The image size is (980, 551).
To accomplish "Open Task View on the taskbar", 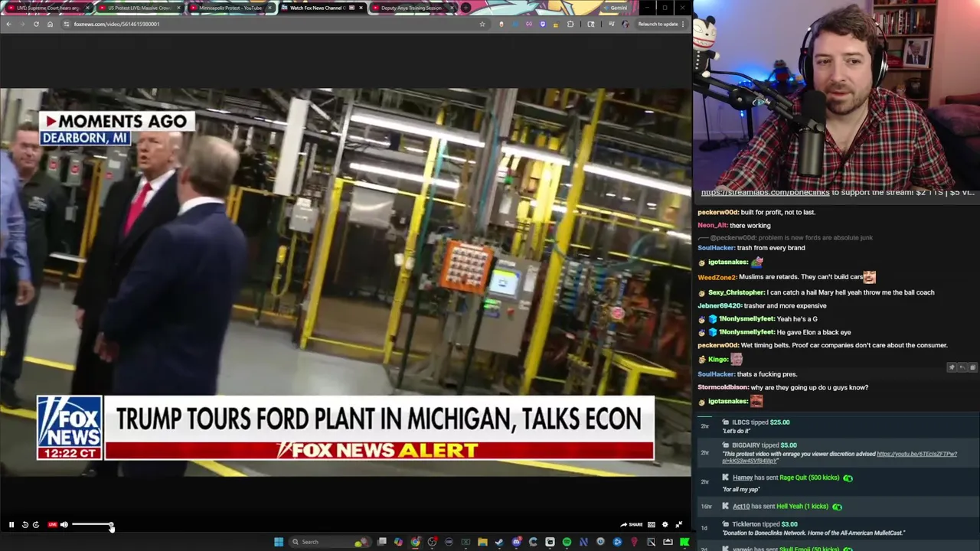I will (381, 542).
